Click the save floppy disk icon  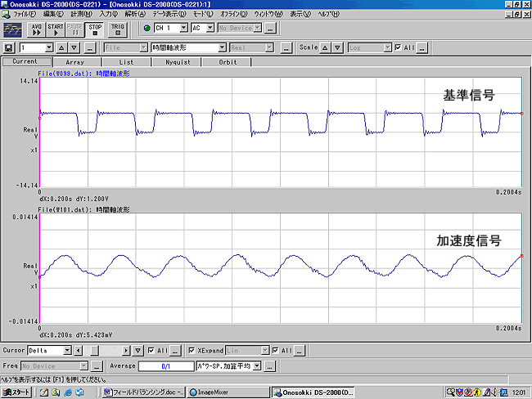8,47
